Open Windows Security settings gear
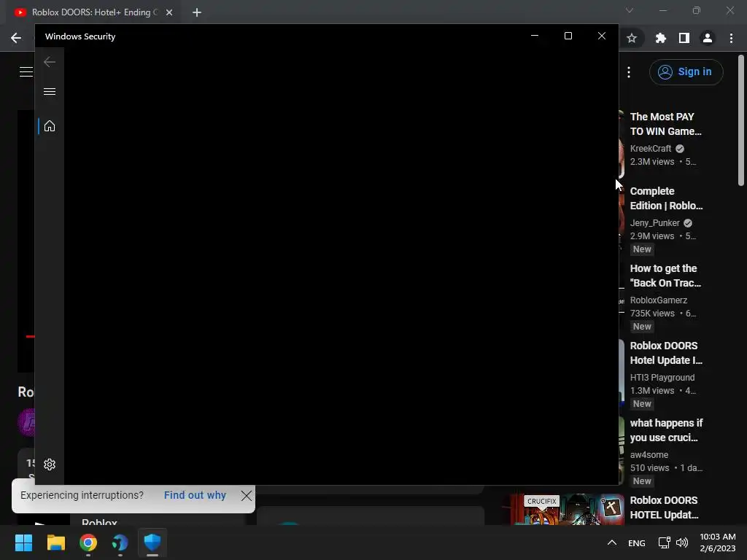The height and width of the screenshot is (560, 747). tap(50, 464)
